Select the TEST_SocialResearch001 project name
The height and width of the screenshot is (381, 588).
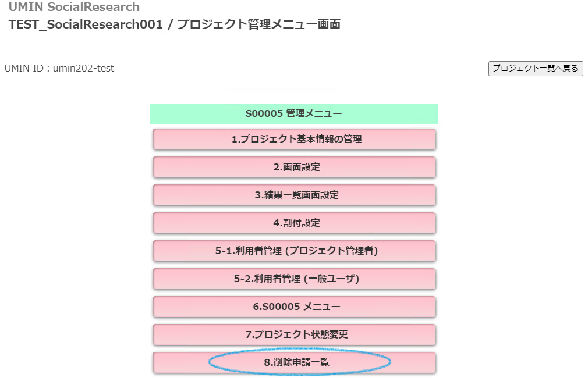tap(86, 25)
